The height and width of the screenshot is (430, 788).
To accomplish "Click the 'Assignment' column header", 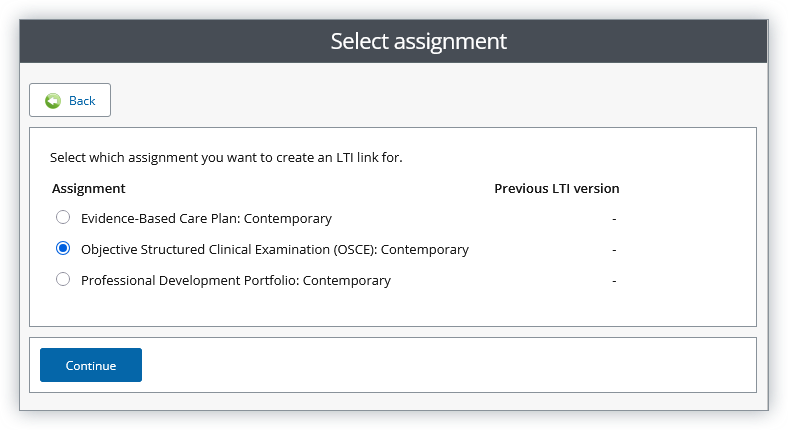I will (88, 188).
